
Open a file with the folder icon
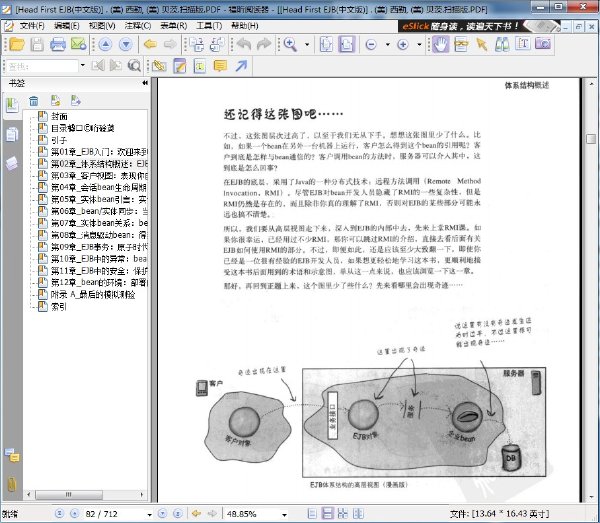[x=17, y=44]
